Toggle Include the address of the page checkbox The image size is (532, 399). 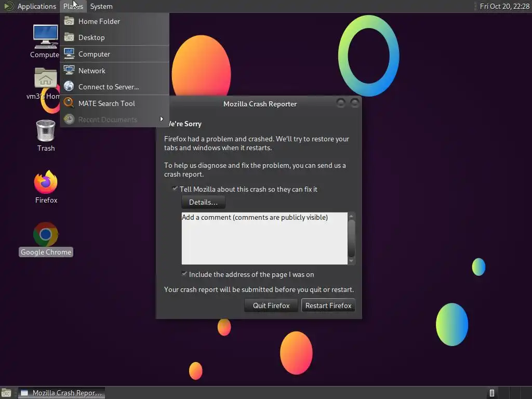tap(184, 273)
